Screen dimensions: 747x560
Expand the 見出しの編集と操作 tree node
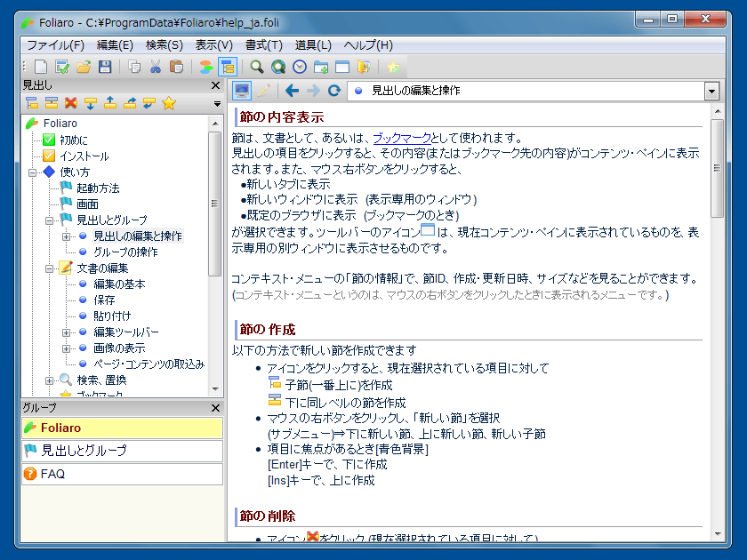tap(66, 236)
